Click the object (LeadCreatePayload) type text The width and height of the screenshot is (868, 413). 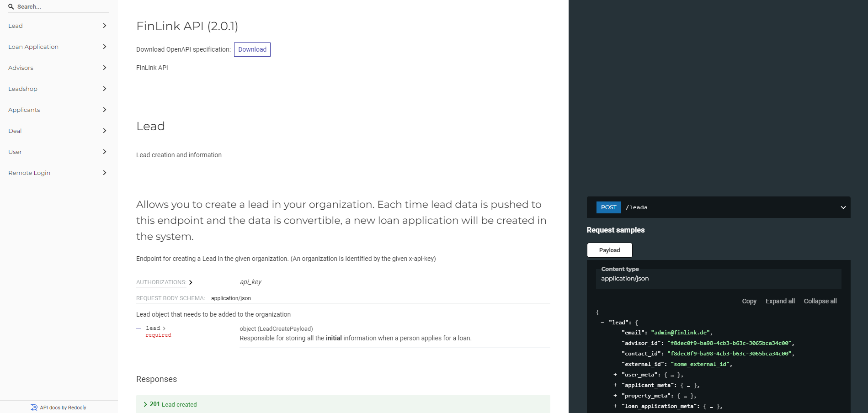(x=276, y=329)
